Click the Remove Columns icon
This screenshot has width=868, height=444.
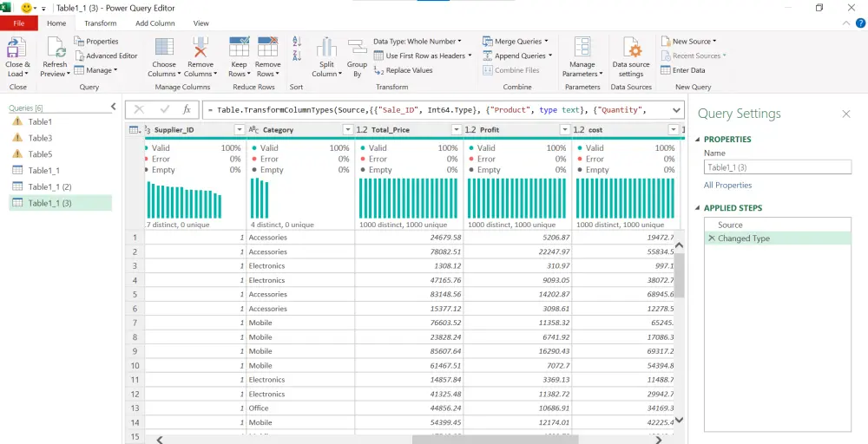(200, 47)
